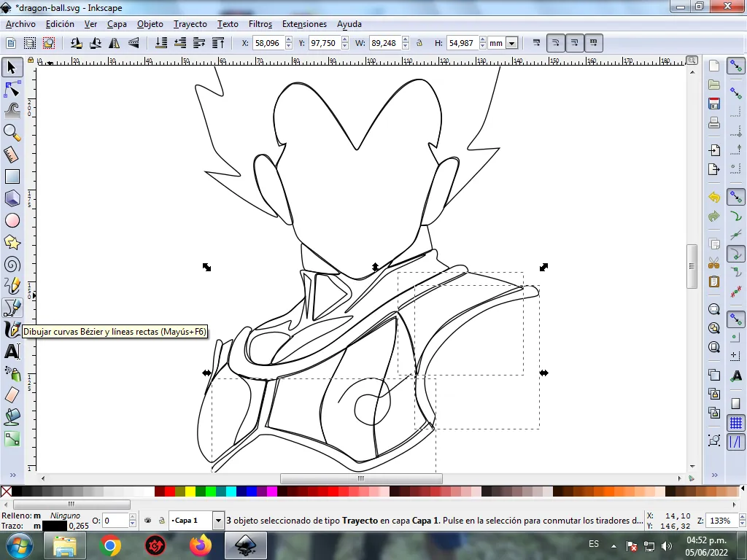The image size is (747, 560).
Task: Select the Spiral tool
Action: 12,264
